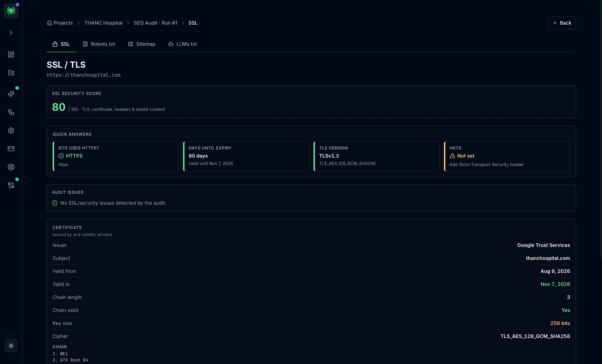Click the Cipher row value TLS_AES_128_GCM_SHA256
Viewport: 602px width, 364px height.
[535, 336]
